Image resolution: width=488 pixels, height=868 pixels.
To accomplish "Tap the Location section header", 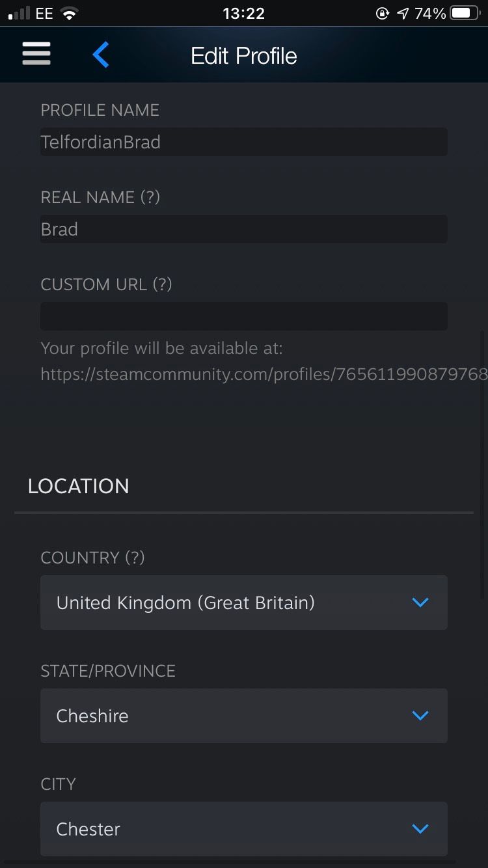I will [78, 486].
